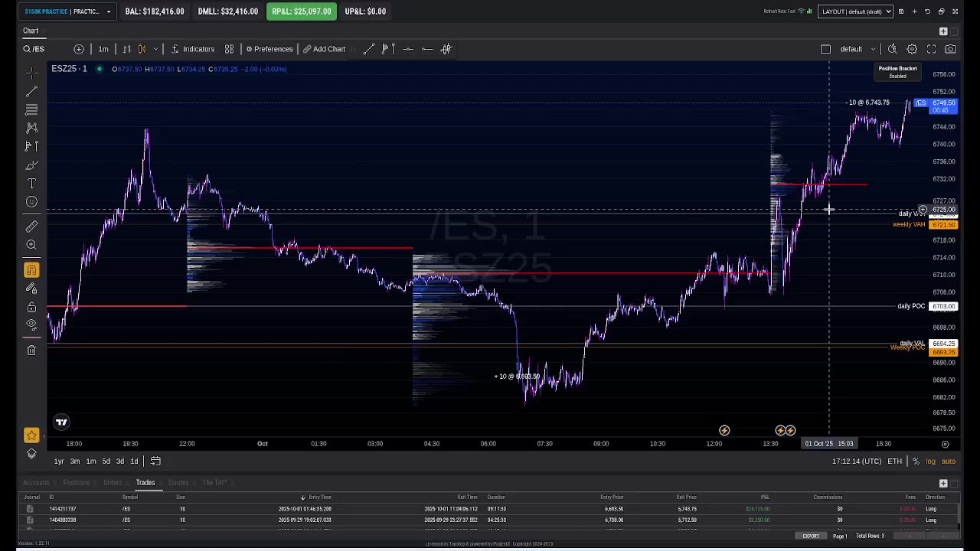Remove drawings with the trash icon
The width and height of the screenshot is (980, 551).
point(31,350)
